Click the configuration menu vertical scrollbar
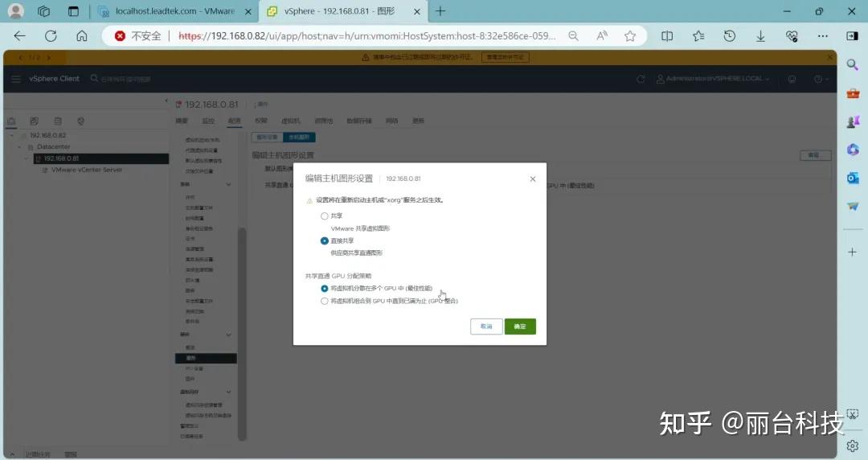Screen dimensions: 868x460 click(x=241, y=335)
